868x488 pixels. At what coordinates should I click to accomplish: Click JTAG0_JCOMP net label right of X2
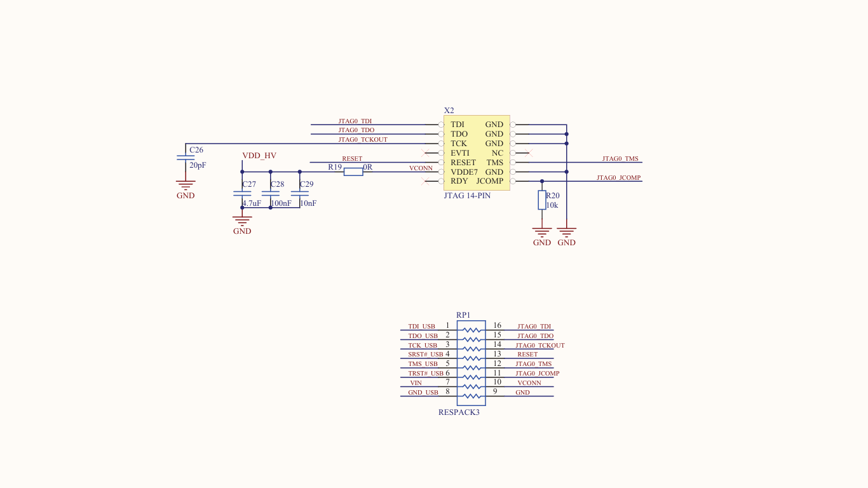(619, 178)
